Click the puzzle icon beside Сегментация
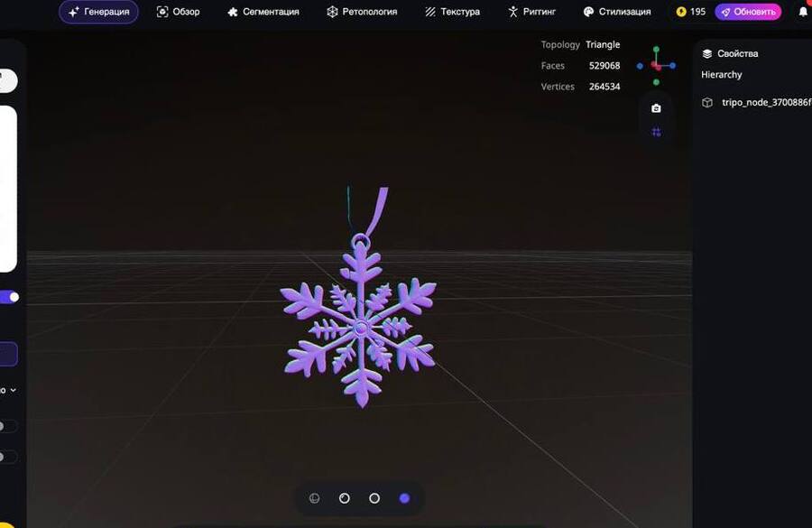The image size is (812, 528). pyautogui.click(x=233, y=12)
